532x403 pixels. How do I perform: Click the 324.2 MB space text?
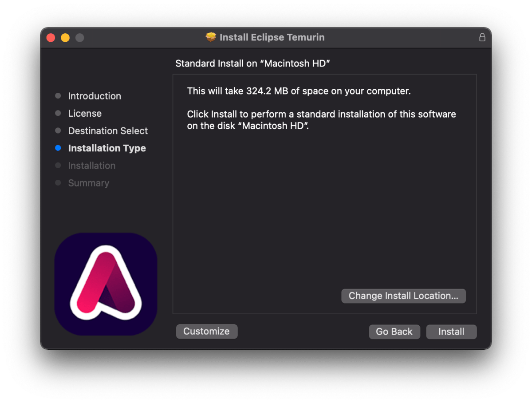tap(299, 91)
